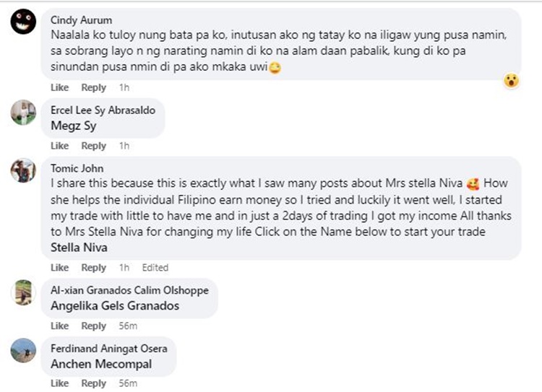Click Ferdinand Aningat Osera's avatar
The height and width of the screenshot is (392, 542).
tap(24, 350)
